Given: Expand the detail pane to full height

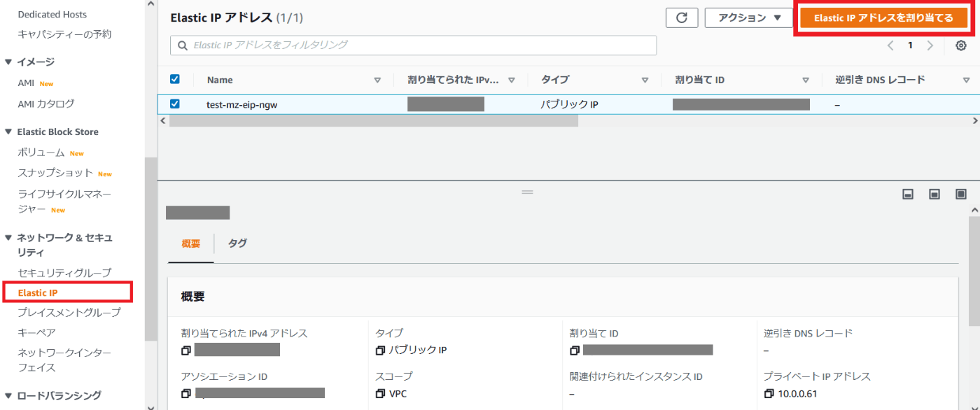Looking at the screenshot, I should (961, 195).
